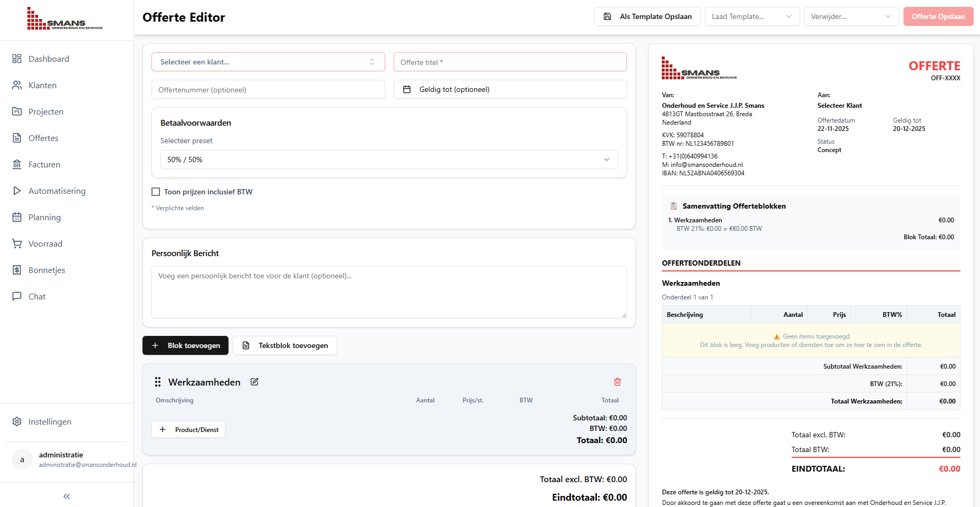The width and height of the screenshot is (980, 507).
Task: Select the Projecten briefcase icon
Action: click(x=17, y=111)
